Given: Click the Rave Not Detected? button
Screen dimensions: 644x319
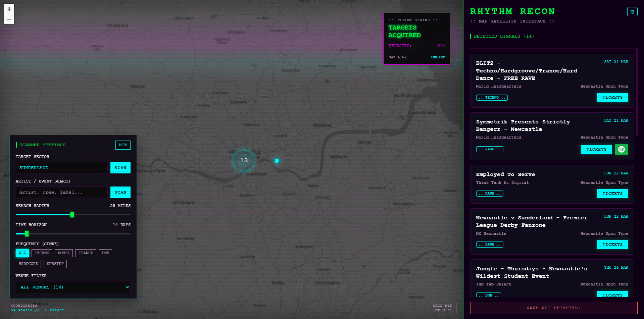Looking at the screenshot, I should click(554, 308).
